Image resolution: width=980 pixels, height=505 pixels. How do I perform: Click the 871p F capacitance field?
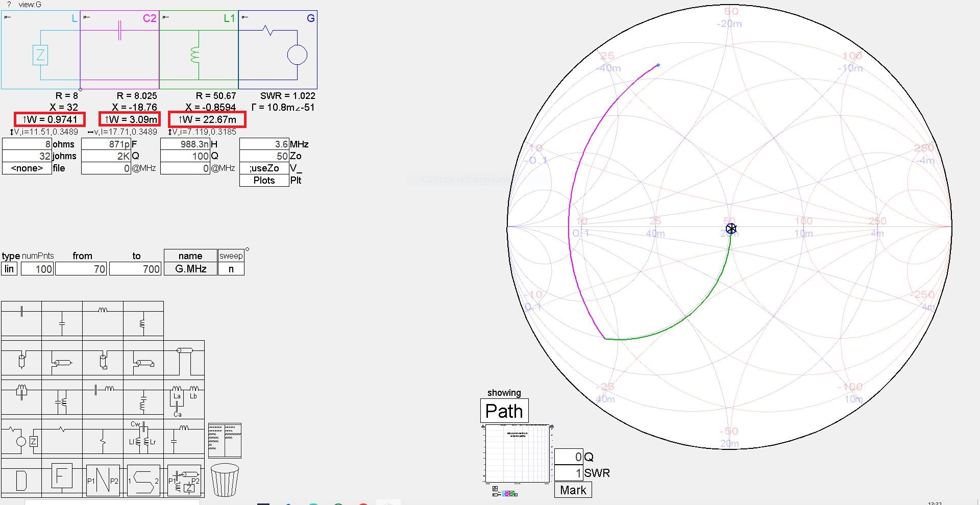tap(106, 144)
